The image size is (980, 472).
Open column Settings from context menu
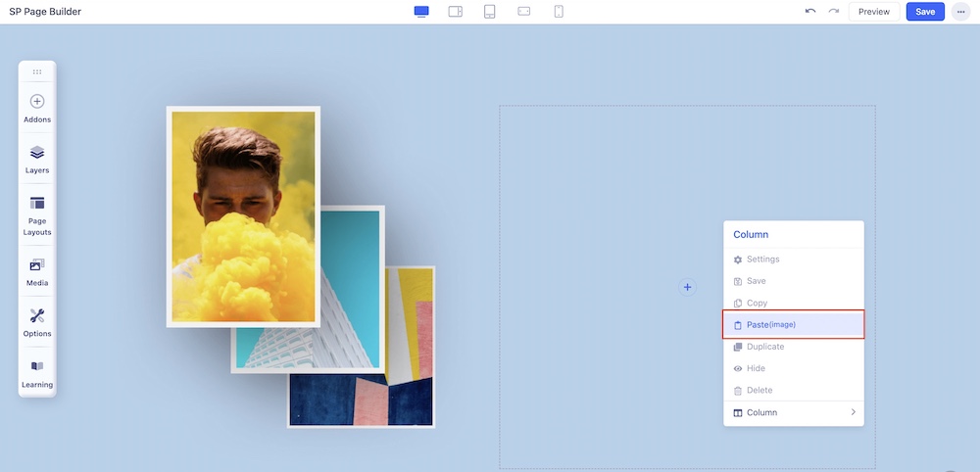click(x=794, y=260)
